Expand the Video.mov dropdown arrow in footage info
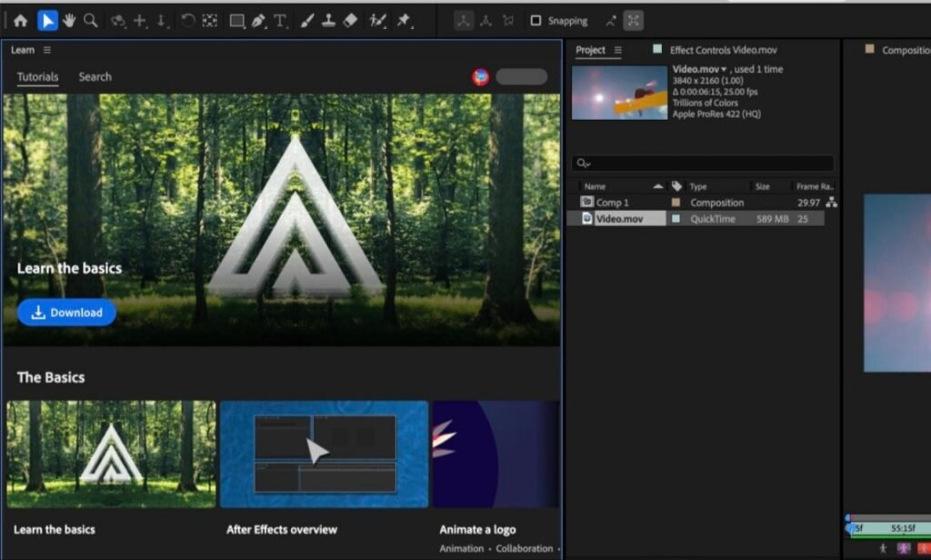The width and height of the screenshot is (931, 560). coord(725,70)
